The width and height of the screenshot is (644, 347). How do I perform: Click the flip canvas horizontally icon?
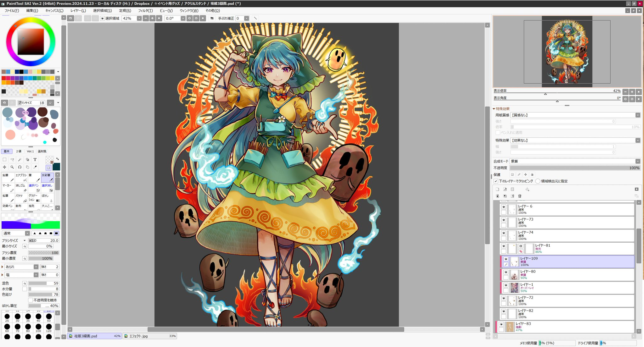(212, 18)
